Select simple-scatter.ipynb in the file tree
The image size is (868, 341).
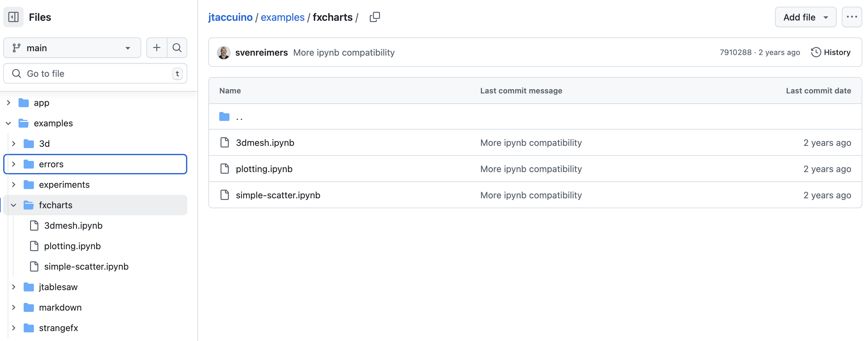[x=86, y=266]
